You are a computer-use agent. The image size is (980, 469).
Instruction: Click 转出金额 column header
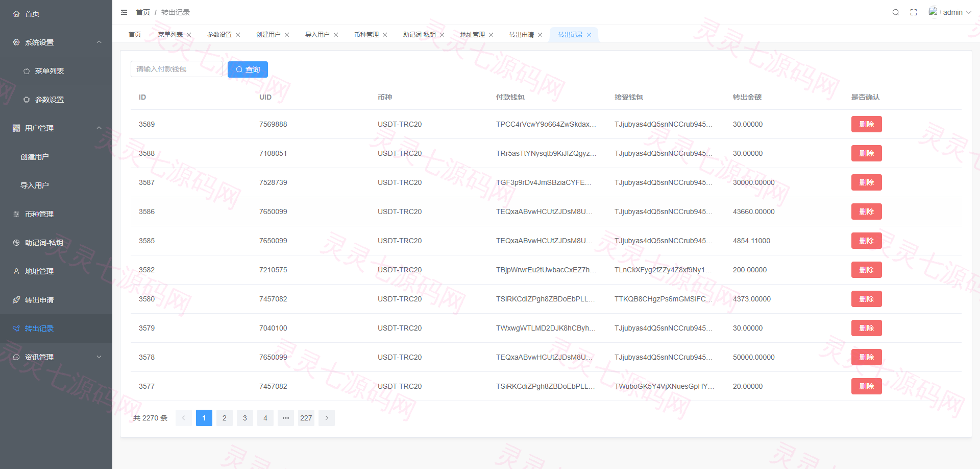747,97
